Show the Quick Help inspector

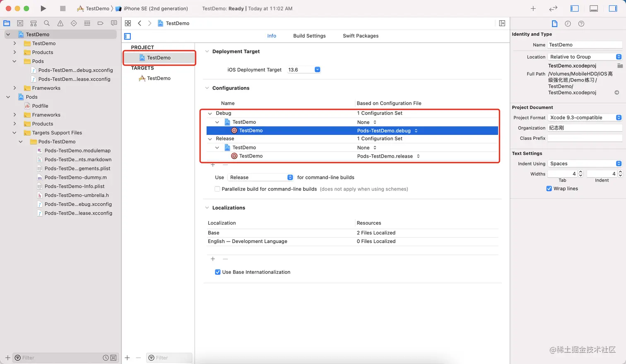tap(581, 24)
